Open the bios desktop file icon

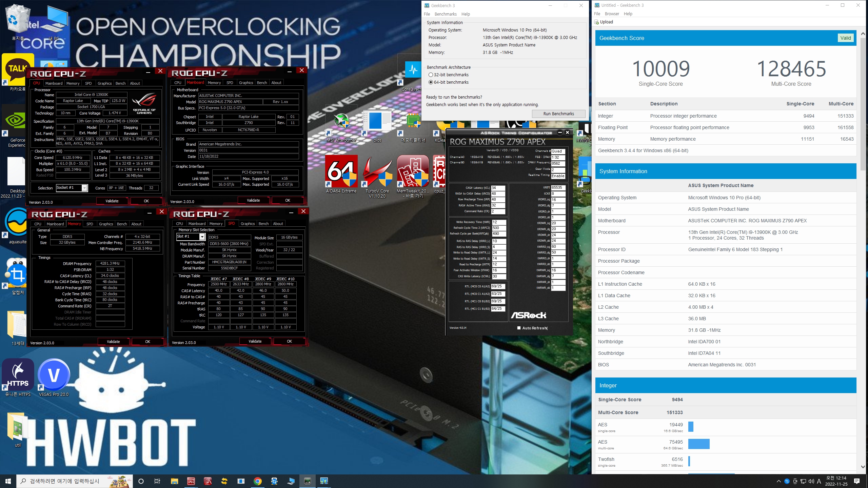pos(377,125)
